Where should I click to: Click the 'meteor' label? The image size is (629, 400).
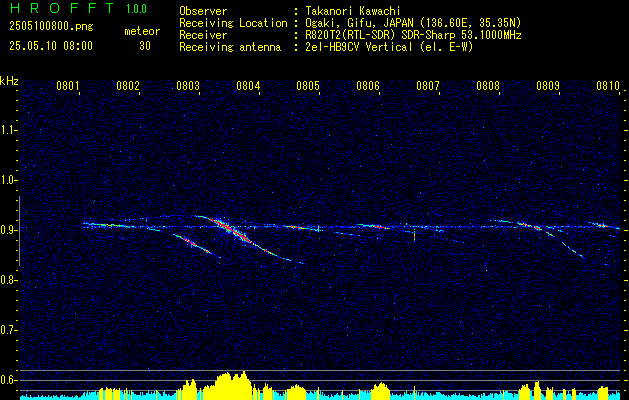click(x=142, y=31)
